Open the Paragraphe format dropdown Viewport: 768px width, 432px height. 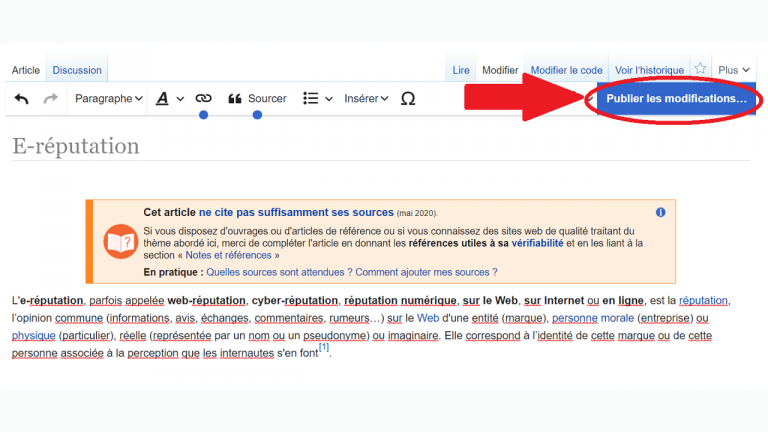[x=108, y=99]
